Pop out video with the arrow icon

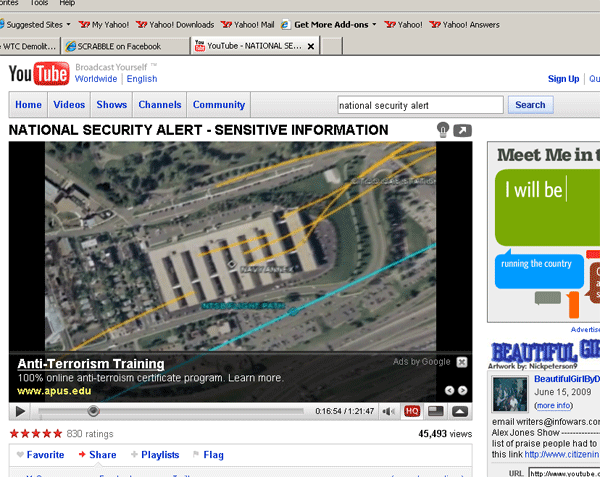462,130
